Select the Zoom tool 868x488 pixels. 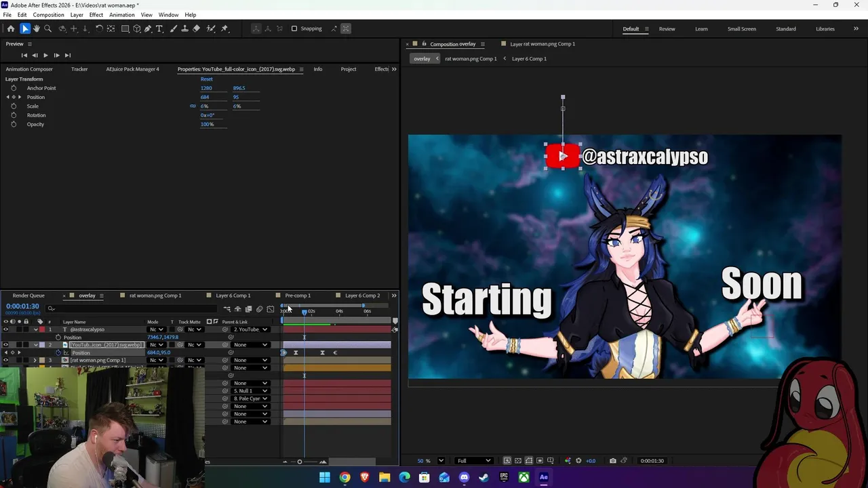[47, 28]
